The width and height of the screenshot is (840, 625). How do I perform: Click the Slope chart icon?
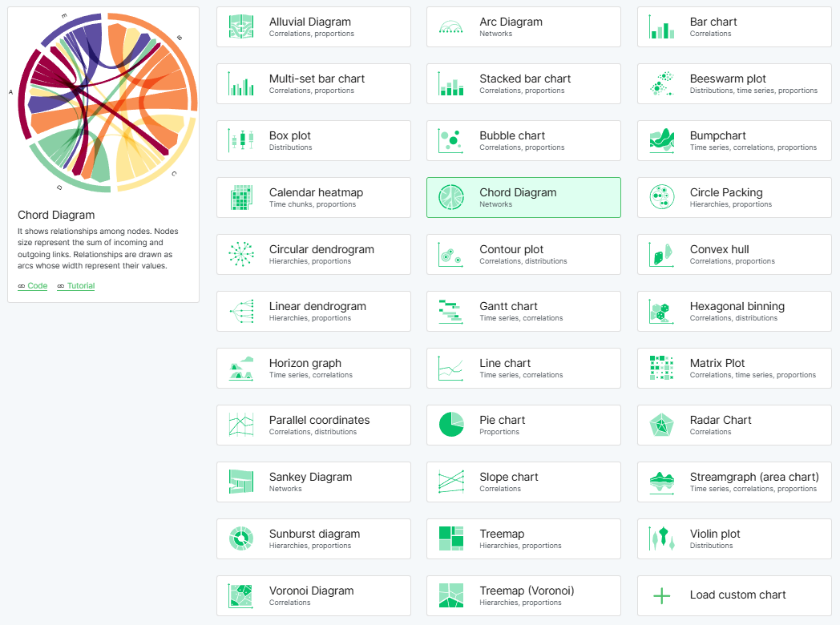[451, 482]
